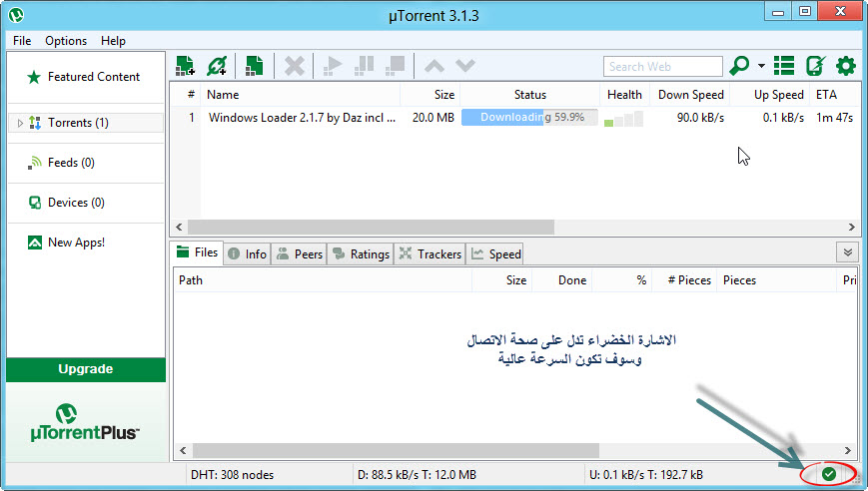Select Featured Content in the sidebar
The height and width of the screenshot is (491, 868).
(x=86, y=77)
